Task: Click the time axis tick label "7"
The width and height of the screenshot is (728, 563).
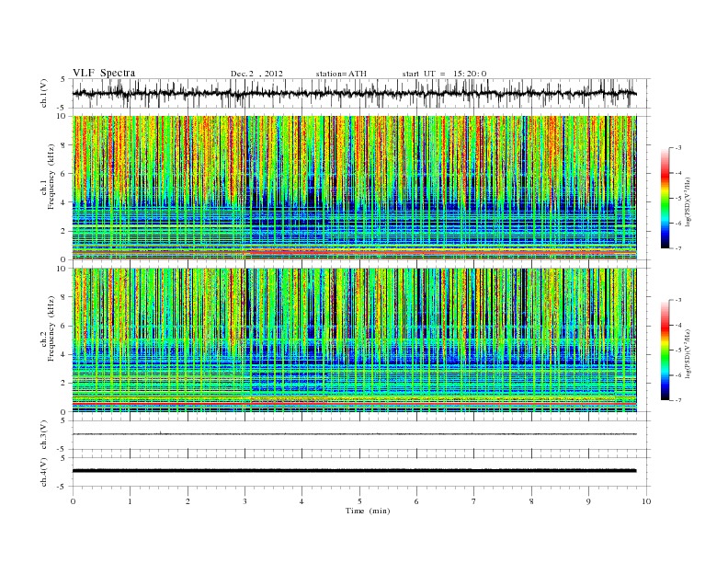Action: tap(473, 501)
